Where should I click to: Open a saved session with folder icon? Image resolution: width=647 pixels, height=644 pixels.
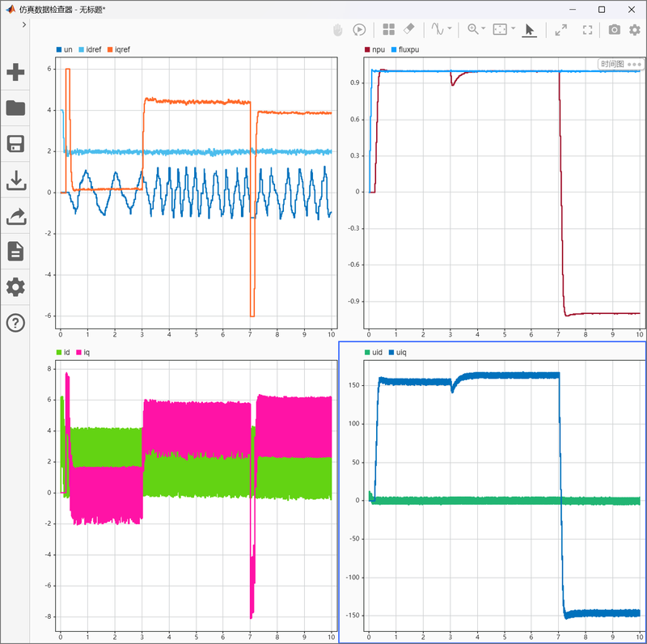(15, 108)
